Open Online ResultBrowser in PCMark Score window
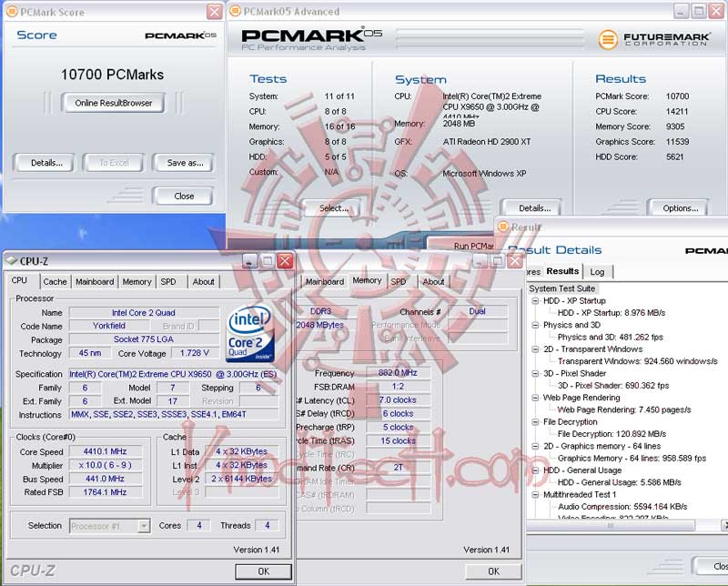 (x=113, y=103)
